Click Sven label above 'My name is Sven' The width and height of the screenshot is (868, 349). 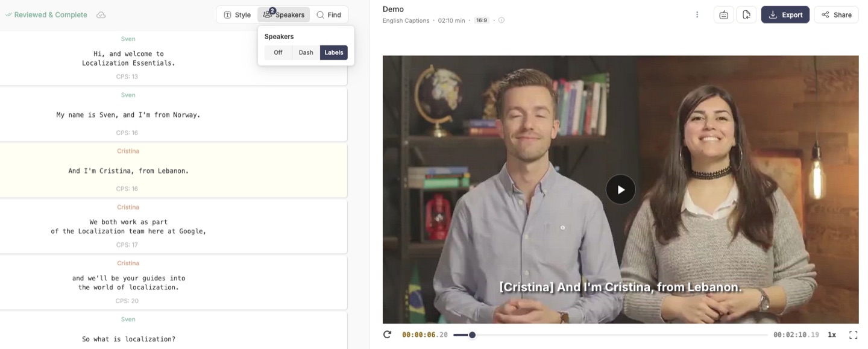[x=128, y=95]
